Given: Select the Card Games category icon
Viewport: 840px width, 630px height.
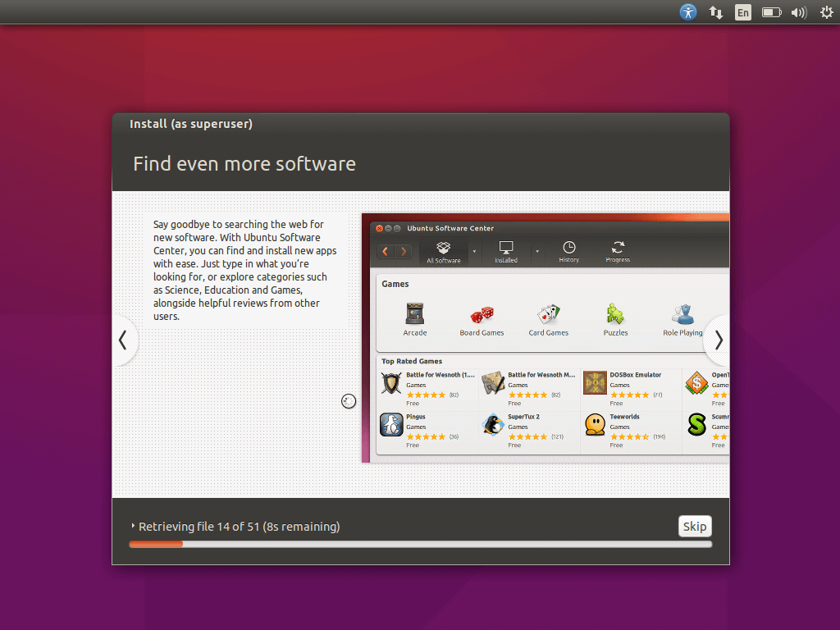Looking at the screenshot, I should 548,314.
